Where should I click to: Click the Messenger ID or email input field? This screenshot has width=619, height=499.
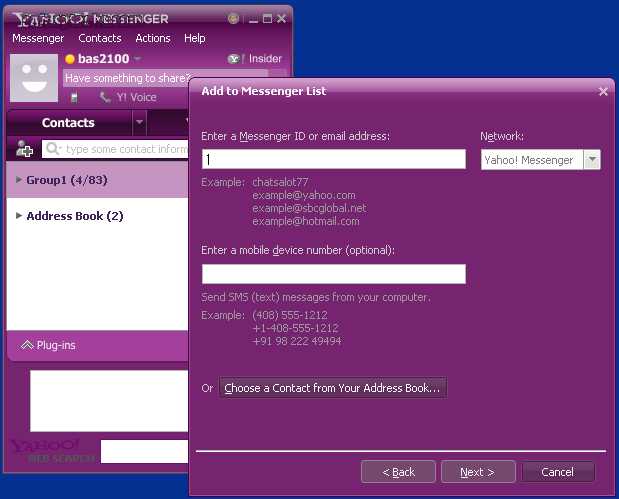tap(334, 159)
